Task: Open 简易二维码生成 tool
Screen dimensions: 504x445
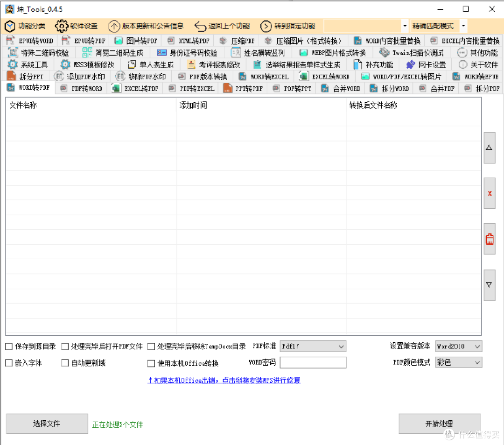Action: 113,53
